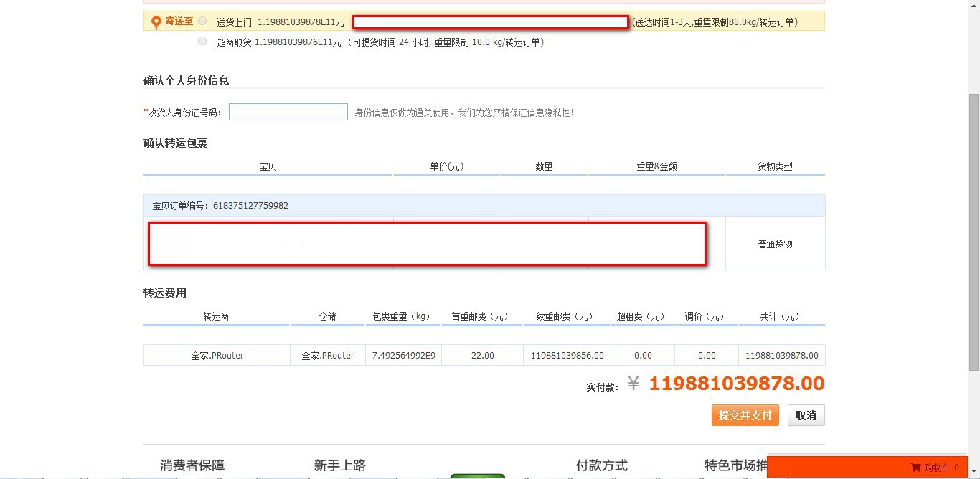This screenshot has height=479, width=980.
Task: Click the 新手上路 footer heading
Action: point(340,465)
